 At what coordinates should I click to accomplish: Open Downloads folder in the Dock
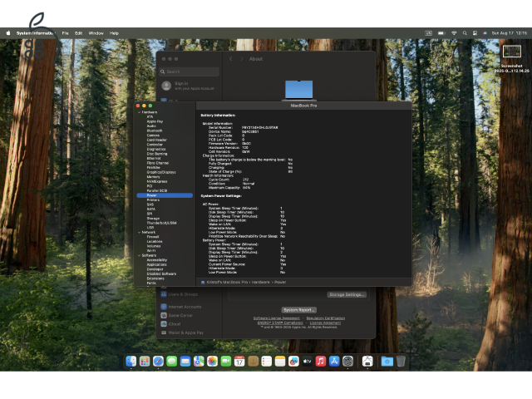coord(387,362)
